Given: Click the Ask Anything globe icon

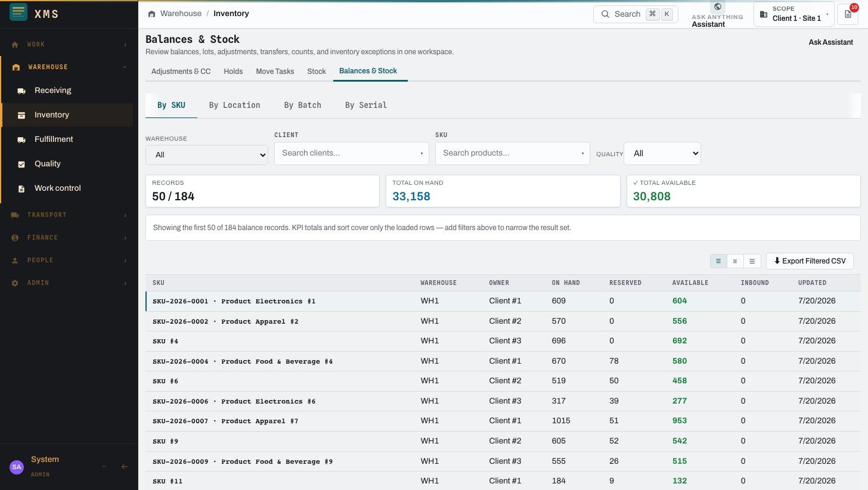Looking at the screenshot, I should [717, 7].
